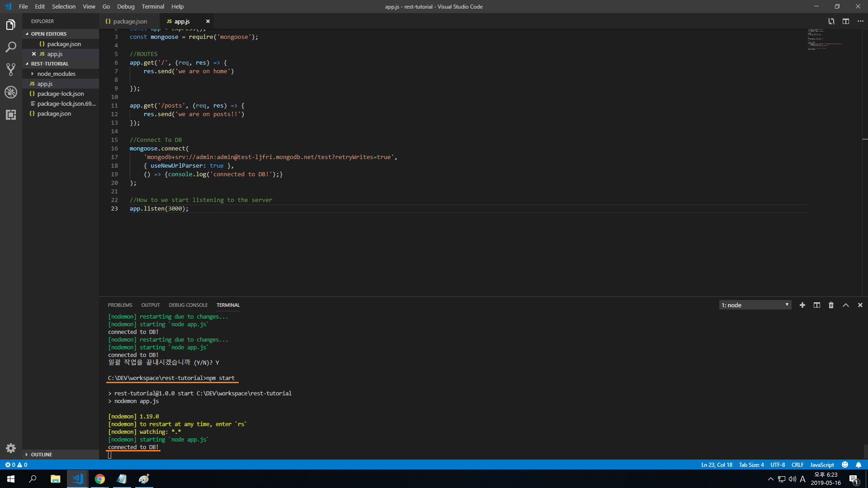Open notifications bell in status bar
Image resolution: width=868 pixels, height=488 pixels.
click(x=859, y=465)
